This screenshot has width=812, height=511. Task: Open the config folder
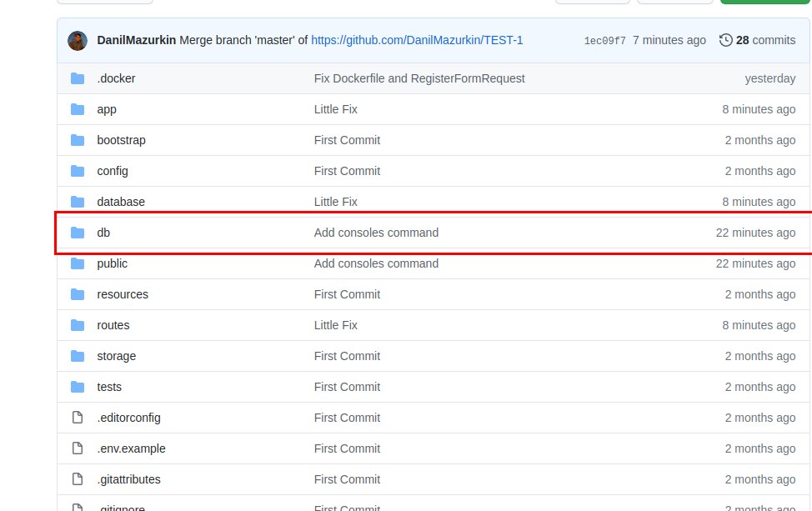click(x=113, y=171)
